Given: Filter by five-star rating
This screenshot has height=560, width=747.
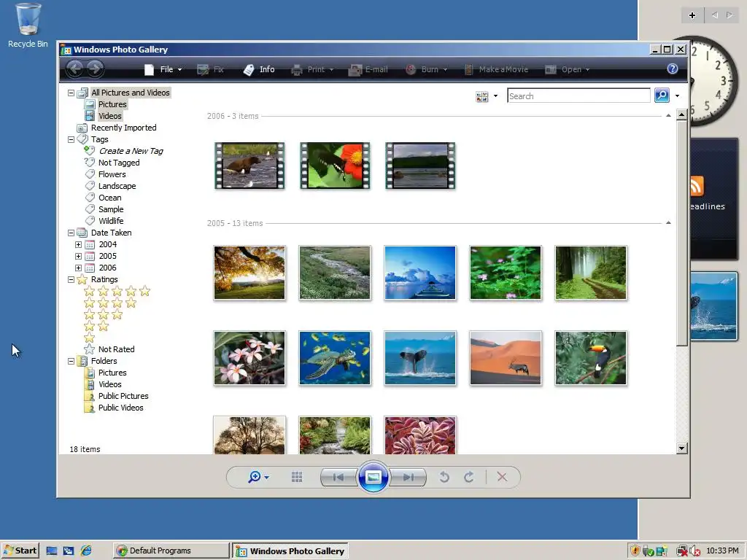Looking at the screenshot, I should coord(117,291).
